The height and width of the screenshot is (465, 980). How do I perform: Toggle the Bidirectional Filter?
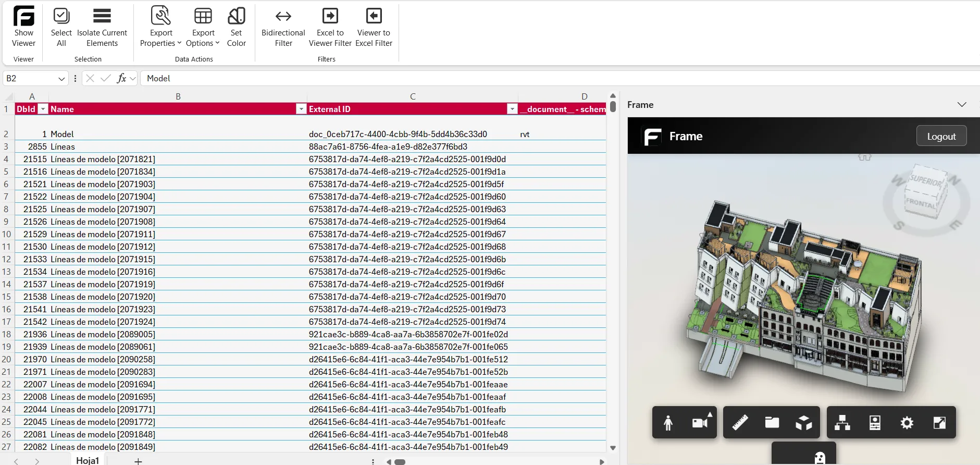[x=283, y=26]
